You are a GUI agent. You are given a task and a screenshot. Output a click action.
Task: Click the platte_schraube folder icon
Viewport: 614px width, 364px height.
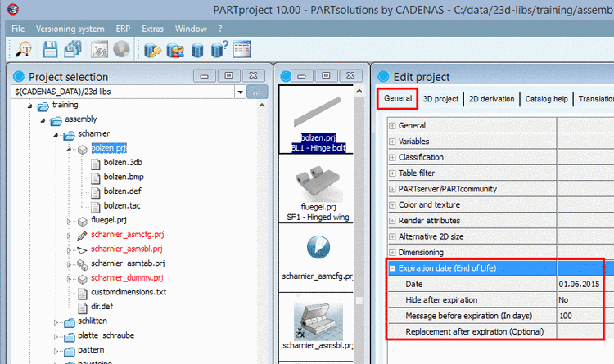pos(70,337)
